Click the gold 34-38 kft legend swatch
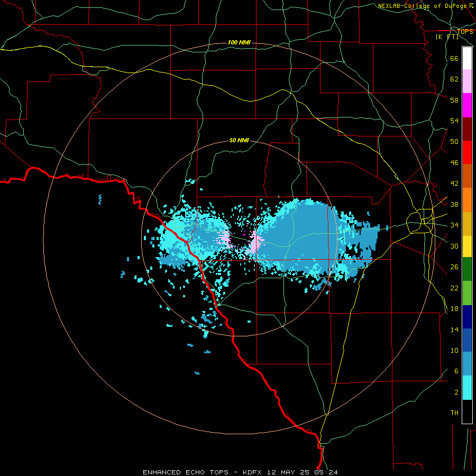The width and height of the screenshot is (476, 476). click(x=467, y=224)
